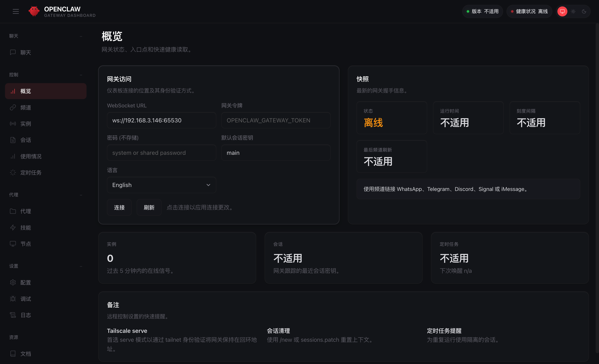Click the hamburger menu icon
The image size is (599, 364).
16,11
